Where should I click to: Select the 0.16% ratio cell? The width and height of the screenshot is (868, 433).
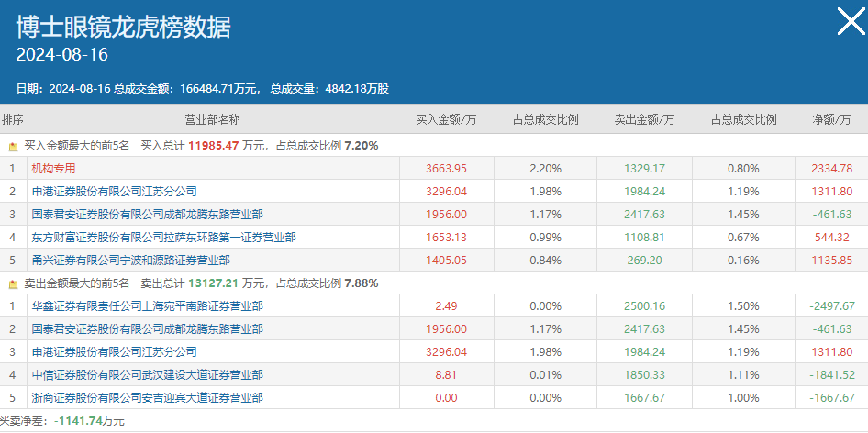[743, 261]
